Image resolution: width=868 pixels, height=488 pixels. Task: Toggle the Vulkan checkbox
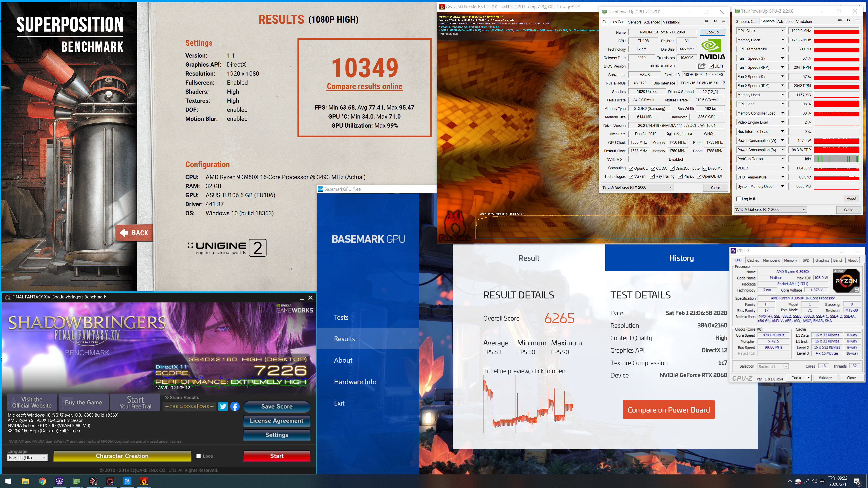[631, 176]
